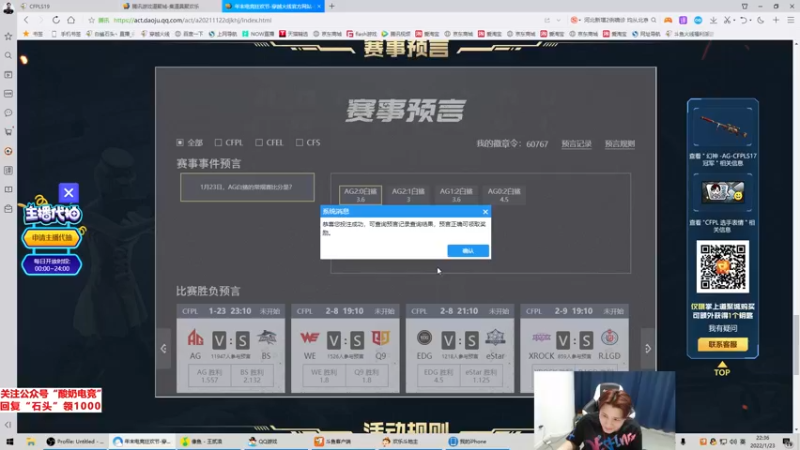Close the active browser tab
The image size is (800, 450).
pyautogui.click(x=319, y=6)
